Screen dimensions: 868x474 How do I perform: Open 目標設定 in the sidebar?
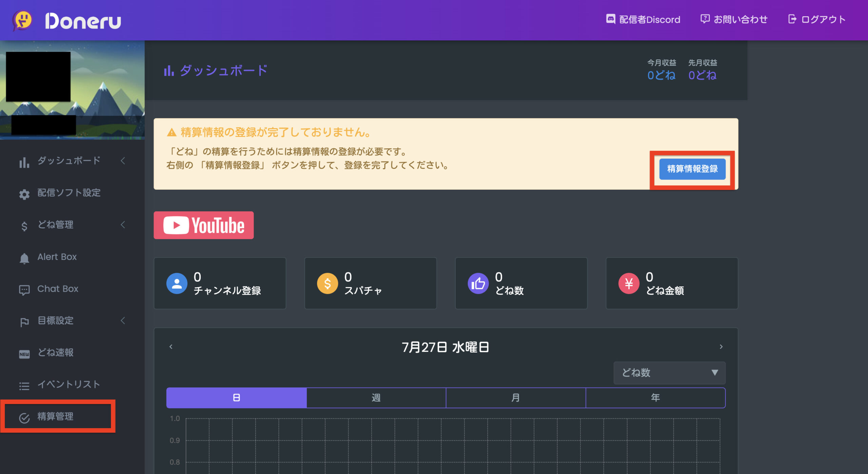pos(55,320)
